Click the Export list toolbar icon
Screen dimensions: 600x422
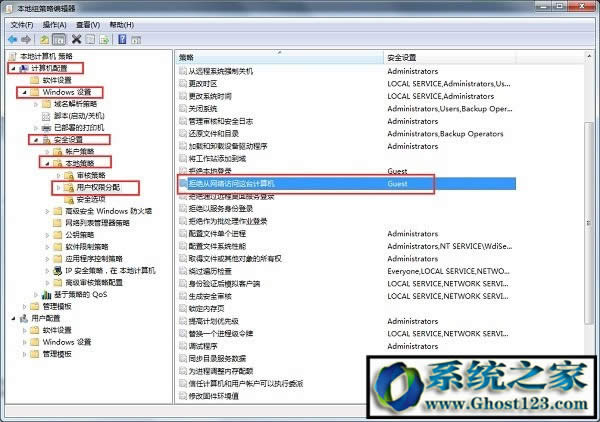coord(104,39)
